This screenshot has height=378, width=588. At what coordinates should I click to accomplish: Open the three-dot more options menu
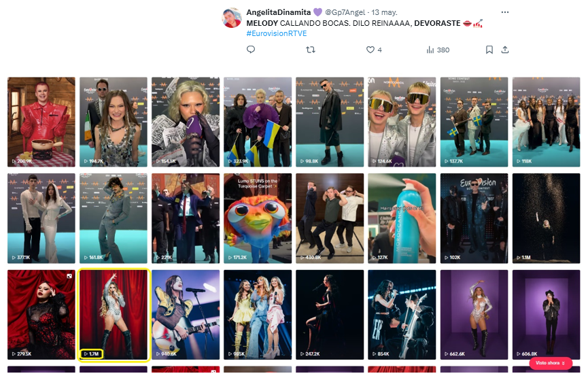pos(505,12)
